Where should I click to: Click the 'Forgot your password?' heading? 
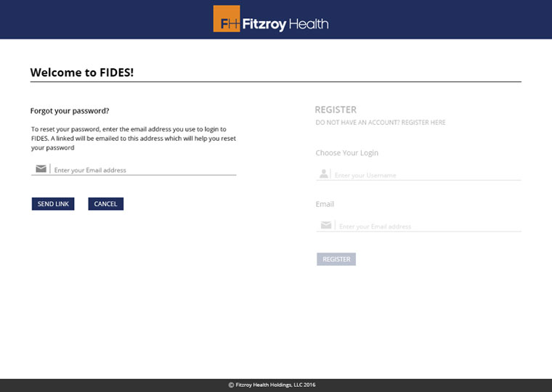click(x=70, y=111)
